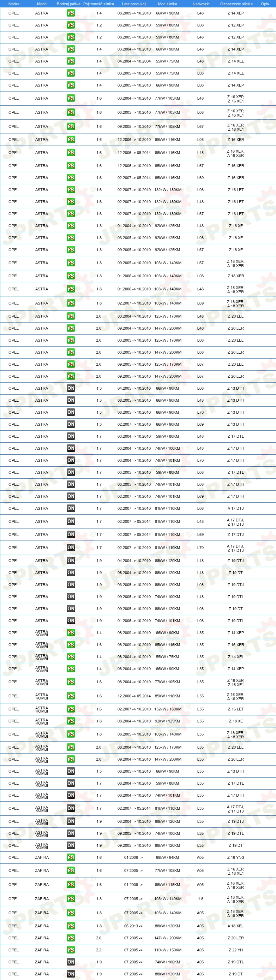
Task: Select ZAFIRA in the Z 22 YH row
Action: (x=42, y=950)
